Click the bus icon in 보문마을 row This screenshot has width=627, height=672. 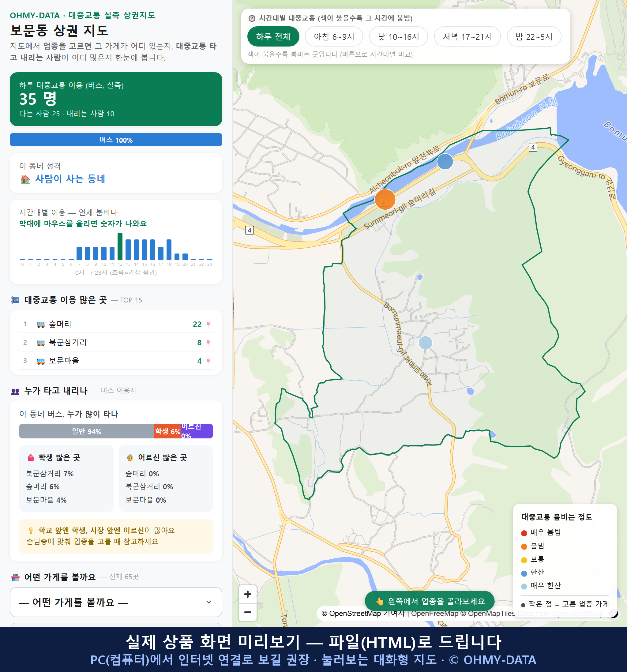40,361
